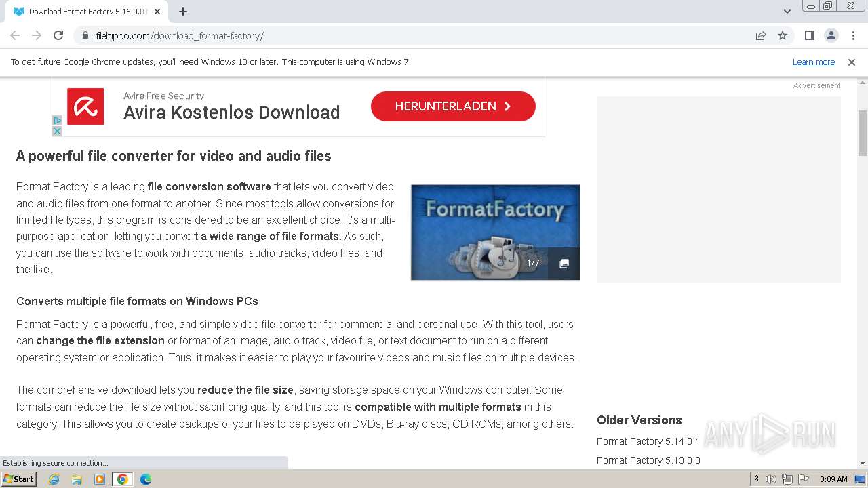The image size is (868, 488).
Task: Dismiss the Chrome updates notification bar
Action: pyautogui.click(x=852, y=62)
